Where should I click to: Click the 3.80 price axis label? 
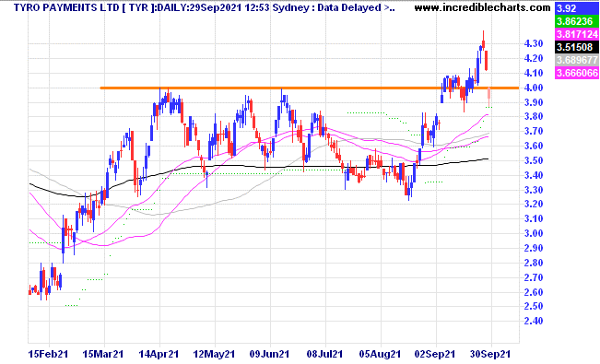point(534,116)
